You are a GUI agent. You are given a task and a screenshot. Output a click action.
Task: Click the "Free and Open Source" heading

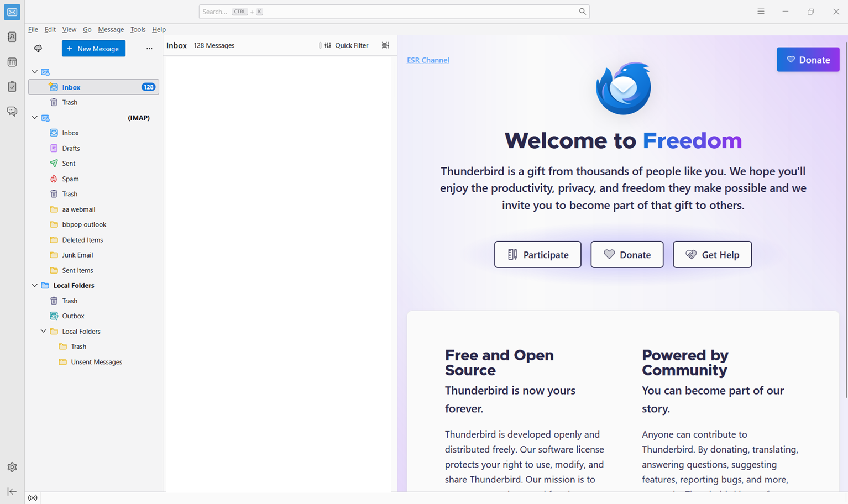click(x=499, y=363)
